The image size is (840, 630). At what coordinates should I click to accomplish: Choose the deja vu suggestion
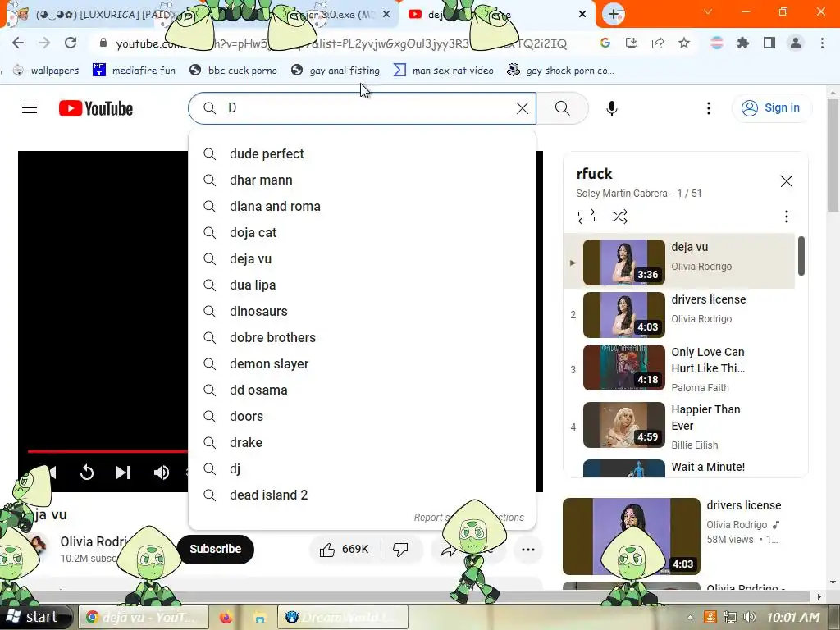[362, 258]
